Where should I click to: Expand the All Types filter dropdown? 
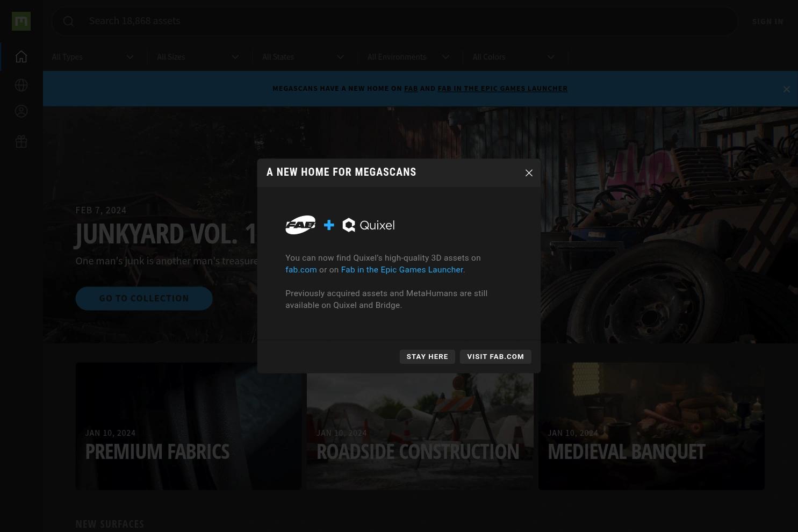point(93,57)
